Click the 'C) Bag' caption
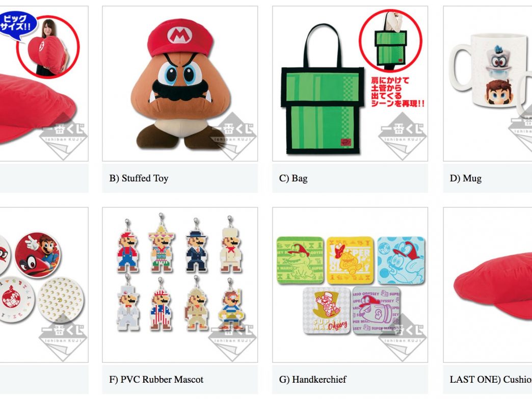 [x=293, y=178]
